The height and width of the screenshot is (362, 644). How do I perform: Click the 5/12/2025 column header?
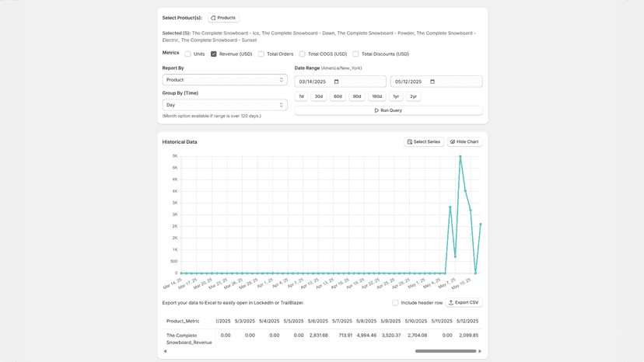(467, 321)
